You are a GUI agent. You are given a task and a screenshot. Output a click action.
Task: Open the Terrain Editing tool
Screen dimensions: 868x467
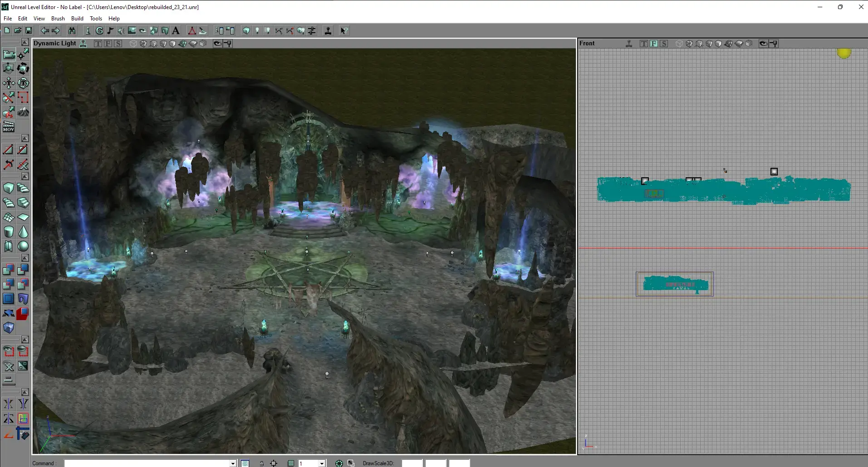pos(23,112)
